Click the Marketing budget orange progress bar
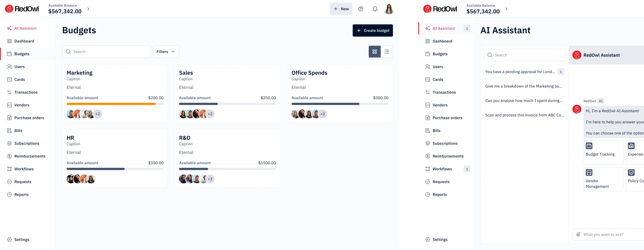The image size is (644, 250). point(111,104)
